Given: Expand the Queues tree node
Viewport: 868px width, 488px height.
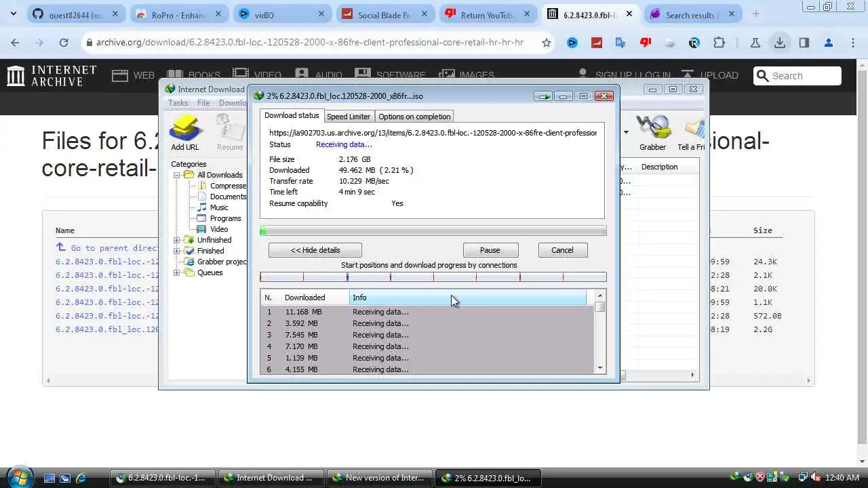Looking at the screenshot, I should coord(177,272).
